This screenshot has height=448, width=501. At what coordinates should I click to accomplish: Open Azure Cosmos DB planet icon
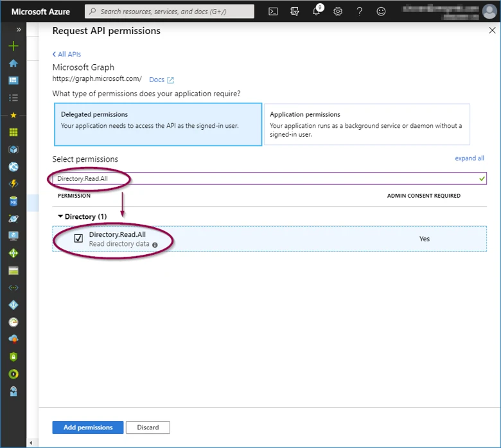(x=13, y=219)
